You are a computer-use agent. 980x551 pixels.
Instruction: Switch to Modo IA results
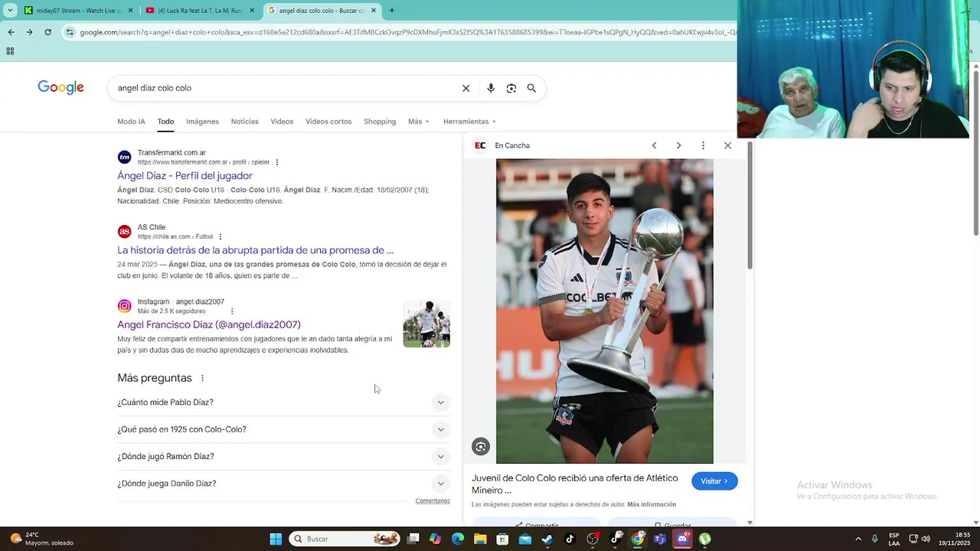(131, 122)
